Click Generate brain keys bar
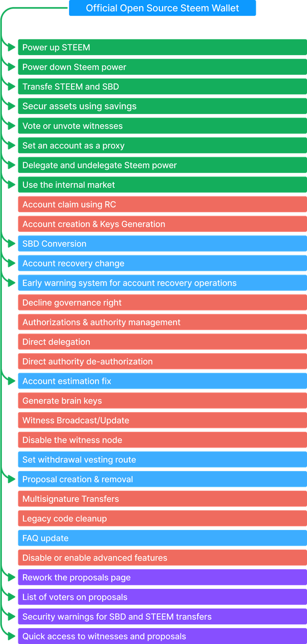The height and width of the screenshot is (644, 307). (x=162, y=401)
